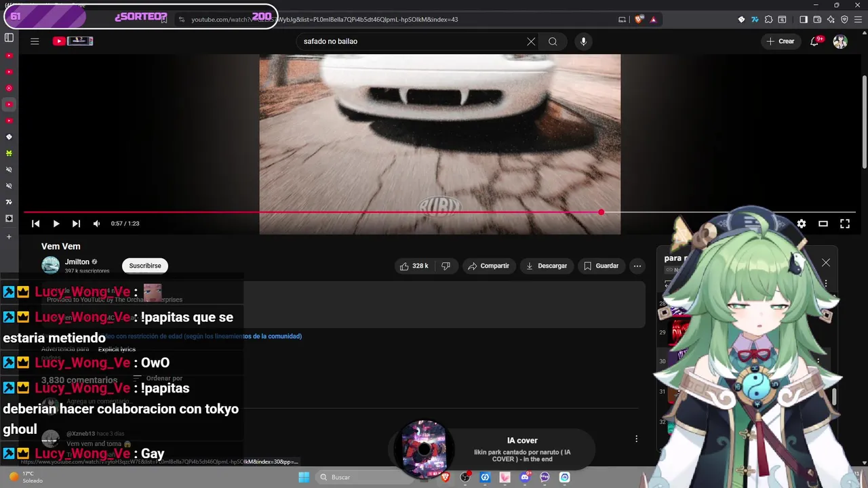Dislike the video

pyautogui.click(x=446, y=266)
